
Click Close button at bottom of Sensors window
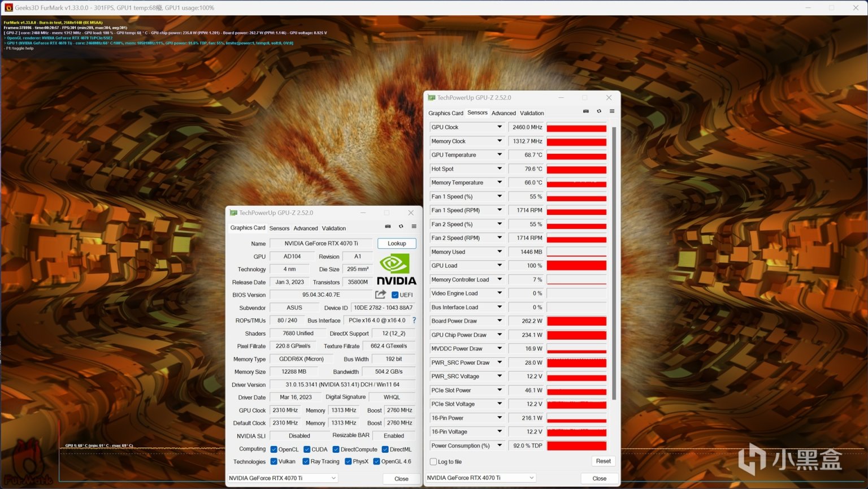pos(599,478)
